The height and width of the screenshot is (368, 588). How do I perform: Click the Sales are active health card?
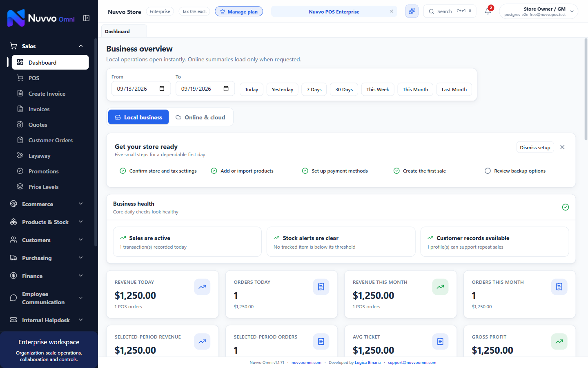[187, 242]
